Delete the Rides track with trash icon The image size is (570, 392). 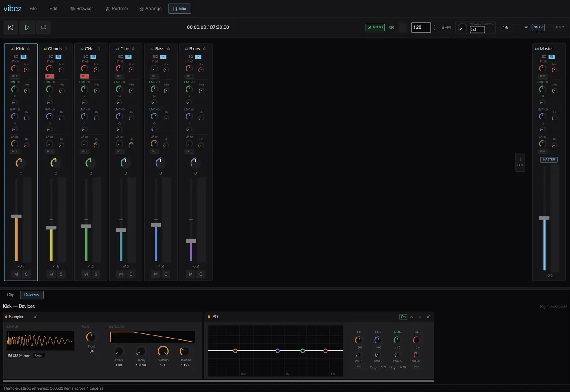point(204,49)
